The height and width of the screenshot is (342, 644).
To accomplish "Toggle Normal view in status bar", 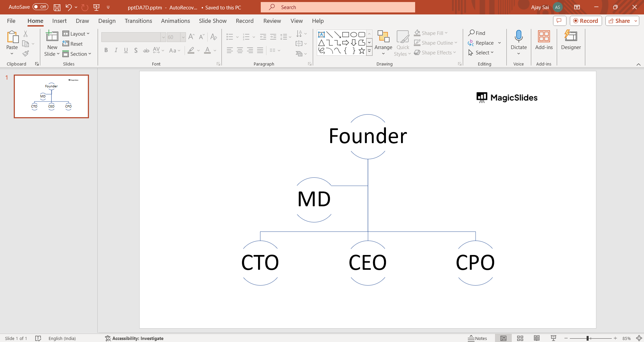I will [x=503, y=338].
